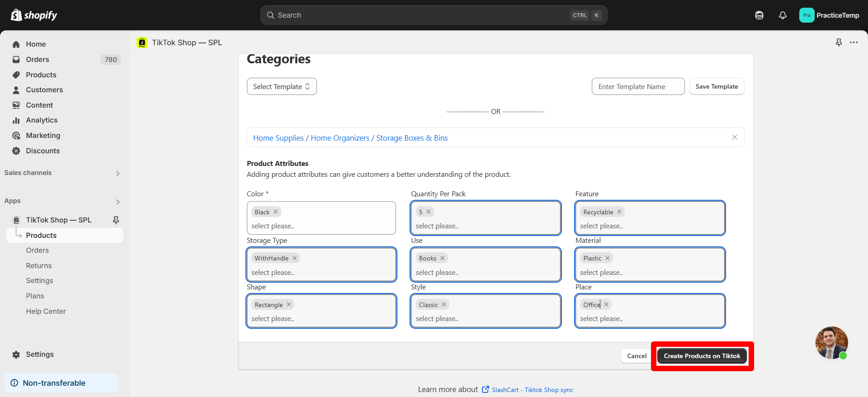The width and height of the screenshot is (868, 397).
Task: Open the notifications bell
Action: (x=783, y=15)
